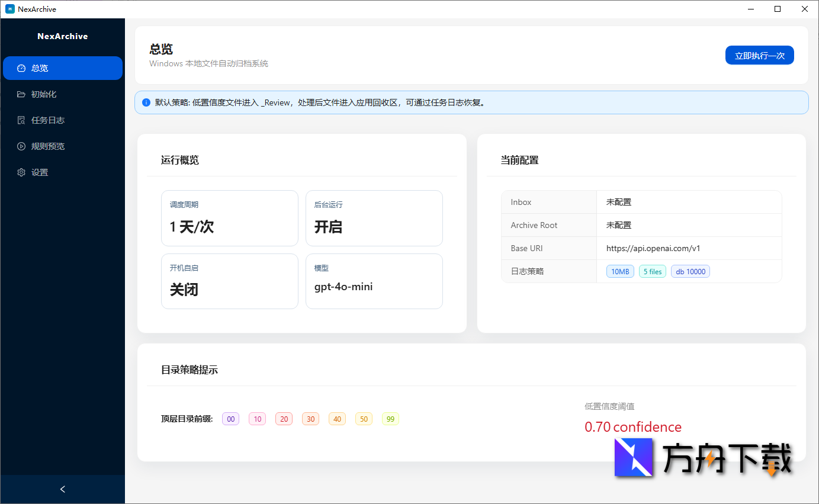Toggle the 后台运行 background running setting
The width and height of the screenshot is (819, 504).
374,218
